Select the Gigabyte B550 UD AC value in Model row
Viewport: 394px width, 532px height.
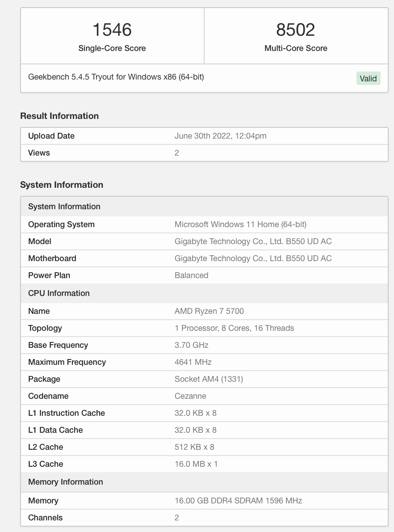tap(253, 241)
